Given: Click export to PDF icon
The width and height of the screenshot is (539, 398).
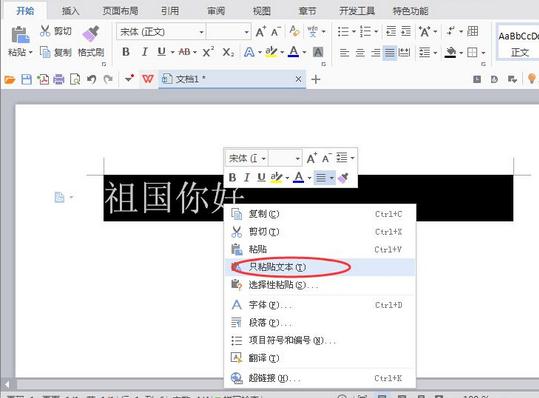Looking at the screenshot, I should [x=43, y=79].
